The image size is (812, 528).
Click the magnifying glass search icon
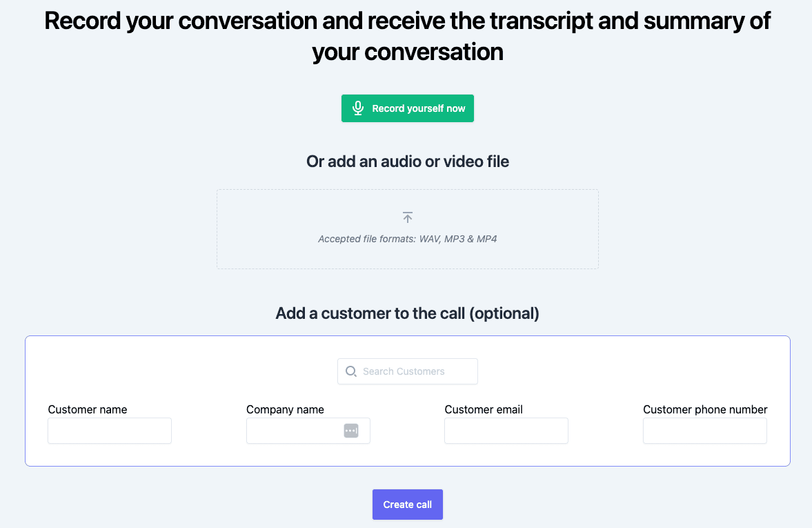pos(350,371)
